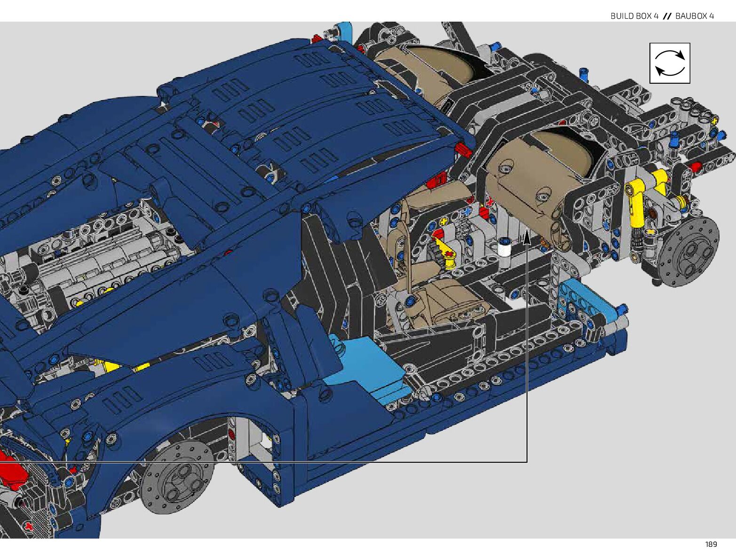The image size is (736, 560).
Task: Click the BUILD BOX 4 header text
Action: pos(634,16)
